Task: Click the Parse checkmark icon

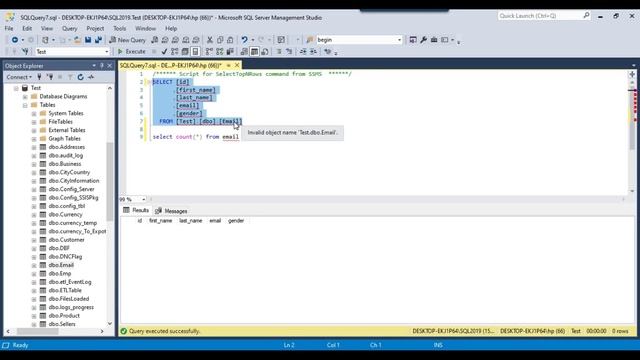Action: 164,51
